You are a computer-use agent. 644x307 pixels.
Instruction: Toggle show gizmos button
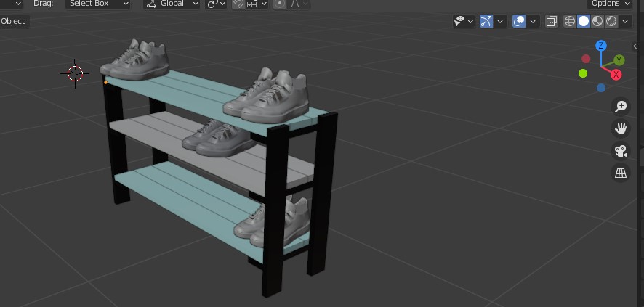pos(486,21)
